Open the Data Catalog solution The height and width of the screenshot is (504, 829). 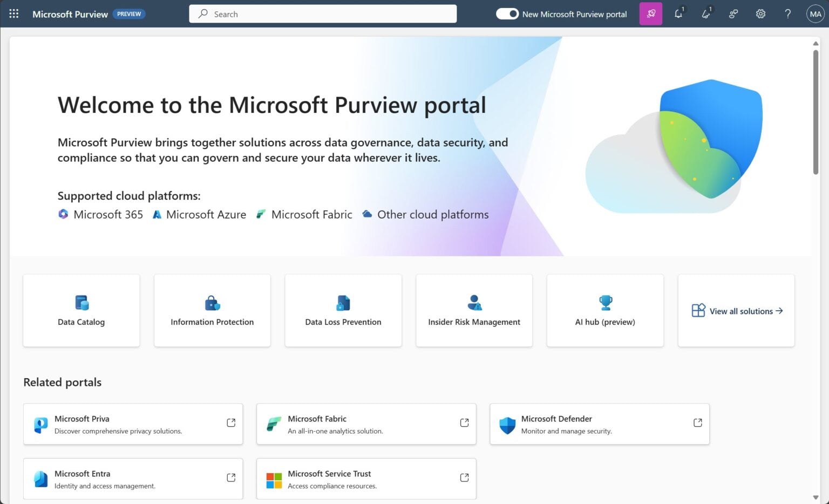click(x=81, y=310)
